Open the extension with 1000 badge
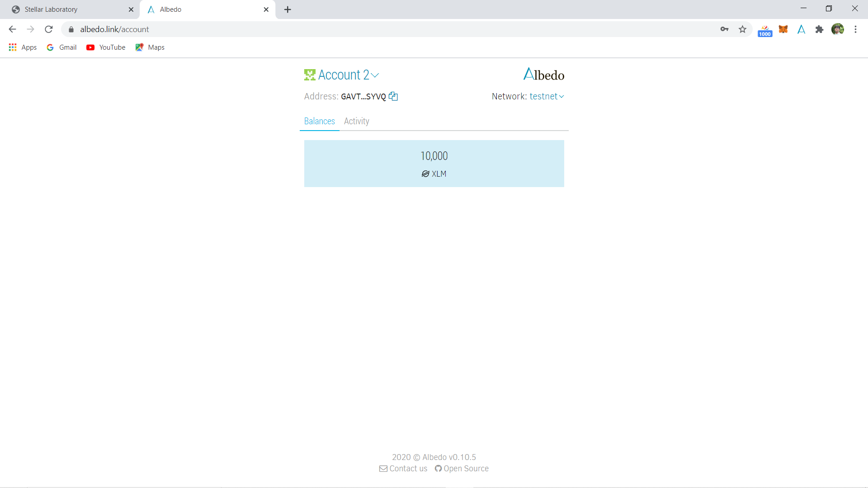This screenshot has height=488, width=868. (765, 31)
